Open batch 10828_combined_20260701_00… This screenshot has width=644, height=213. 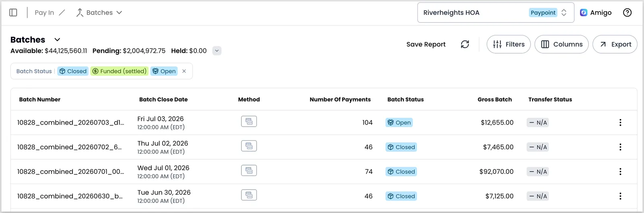click(70, 172)
